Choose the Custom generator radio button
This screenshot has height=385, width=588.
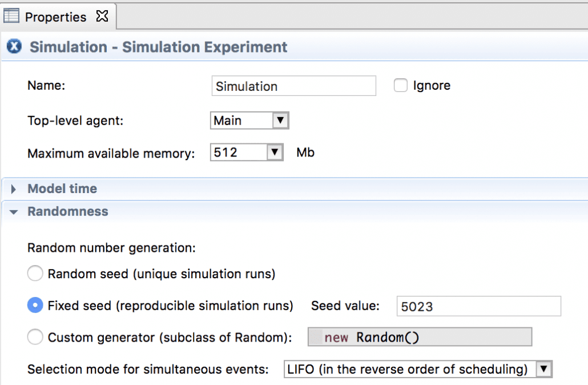coord(35,338)
